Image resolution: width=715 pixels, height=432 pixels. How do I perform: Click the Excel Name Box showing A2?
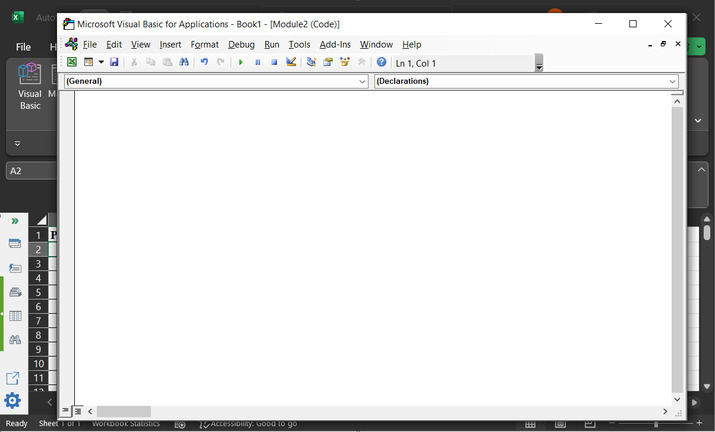point(31,171)
